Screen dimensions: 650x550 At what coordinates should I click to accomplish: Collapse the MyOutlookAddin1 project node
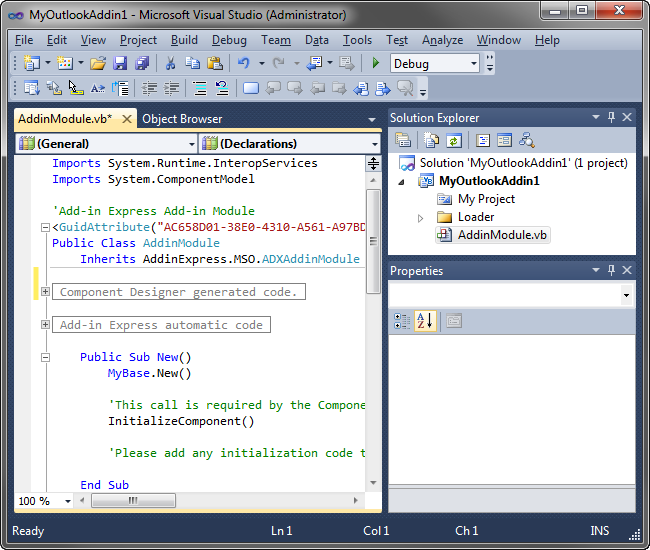click(x=401, y=182)
